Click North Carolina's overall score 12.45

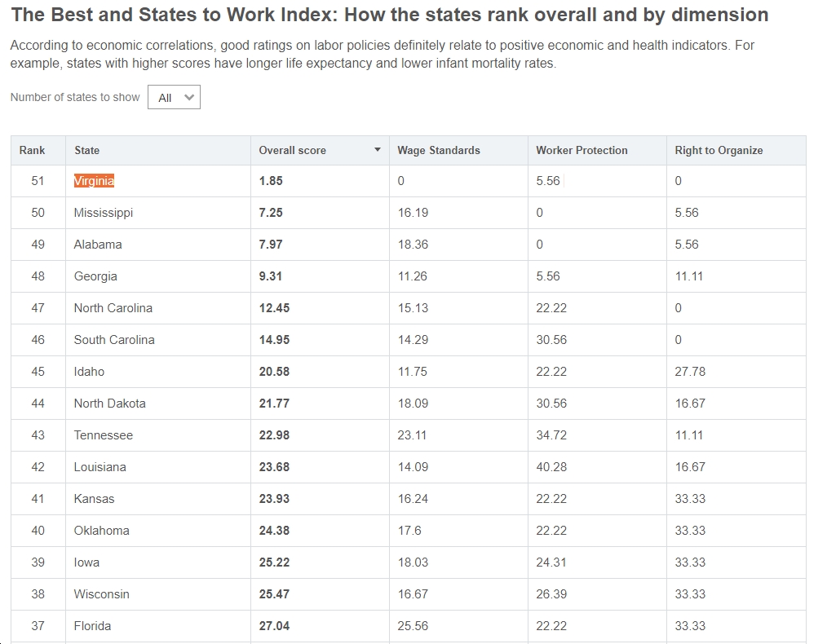pos(274,308)
